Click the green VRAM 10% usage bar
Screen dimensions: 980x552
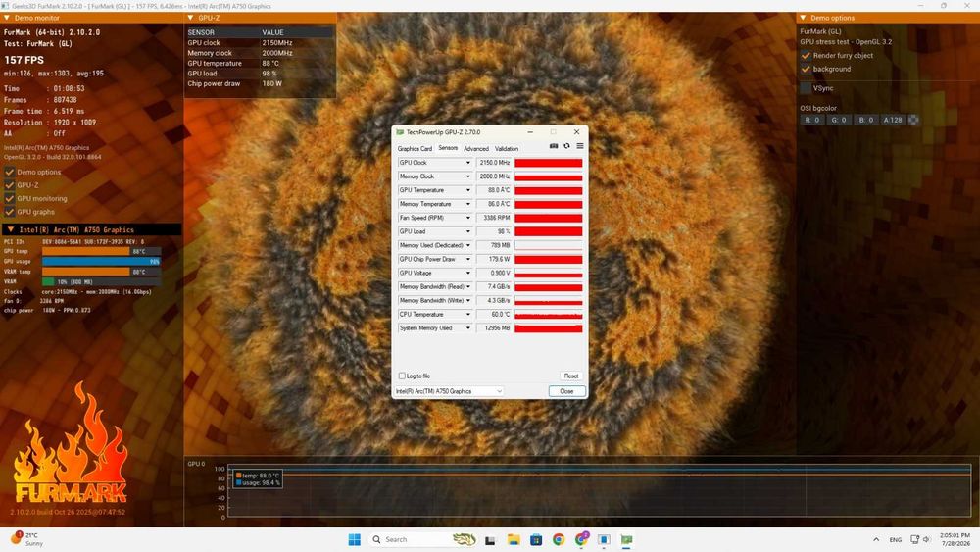click(48, 281)
